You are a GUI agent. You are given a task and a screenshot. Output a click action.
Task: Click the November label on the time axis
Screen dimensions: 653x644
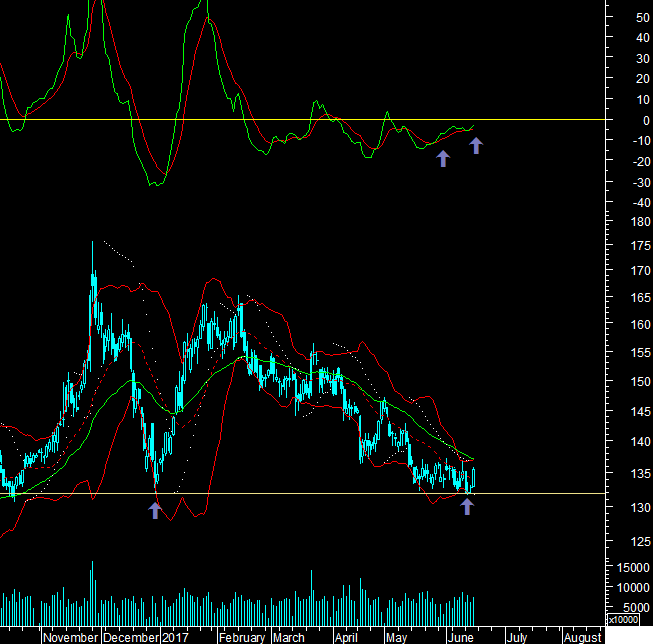pyautogui.click(x=70, y=638)
